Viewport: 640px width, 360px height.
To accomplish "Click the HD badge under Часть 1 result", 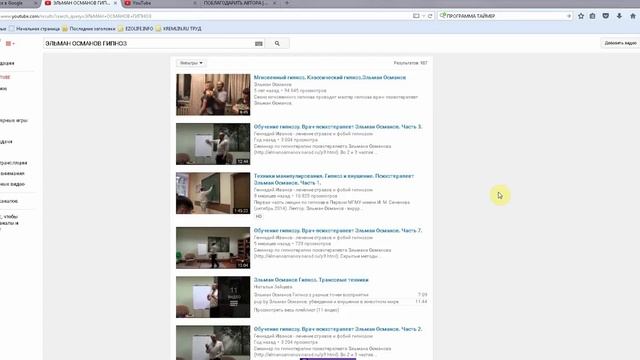I will pos(258,216).
